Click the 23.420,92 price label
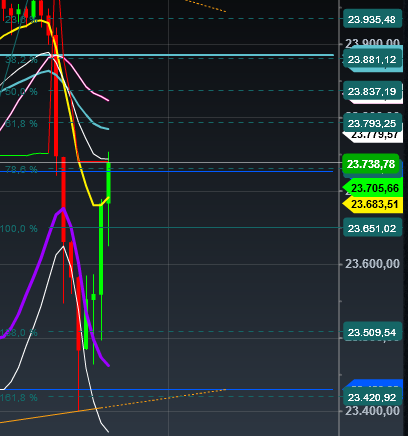The image size is (408, 436). coord(372,397)
